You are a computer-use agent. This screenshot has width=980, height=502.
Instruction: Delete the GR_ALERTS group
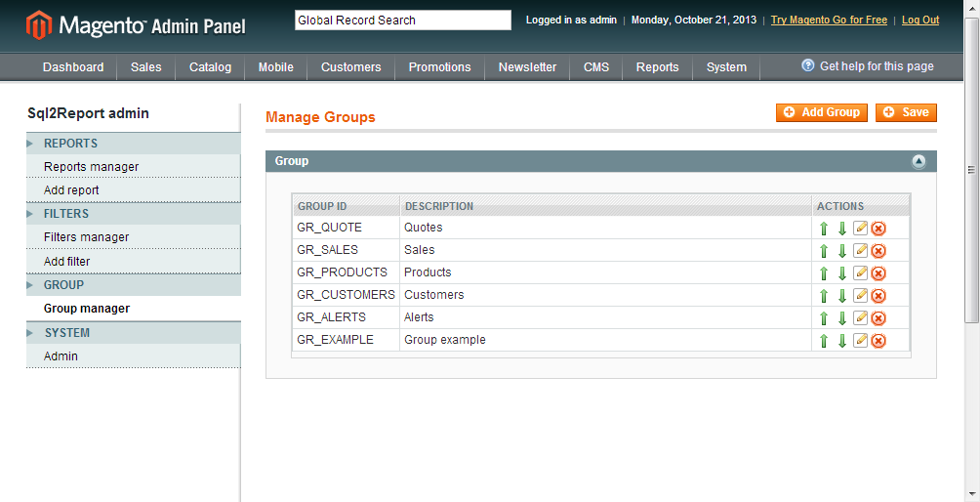point(878,318)
